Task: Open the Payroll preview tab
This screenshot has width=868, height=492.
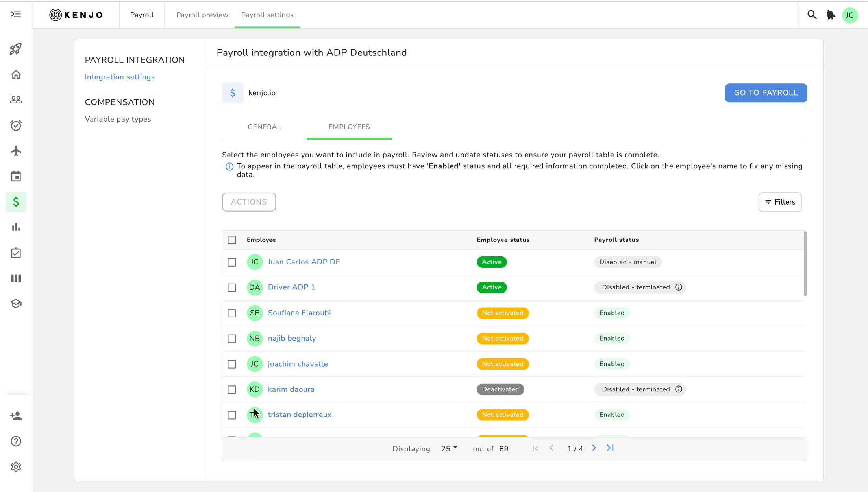Action: [202, 15]
